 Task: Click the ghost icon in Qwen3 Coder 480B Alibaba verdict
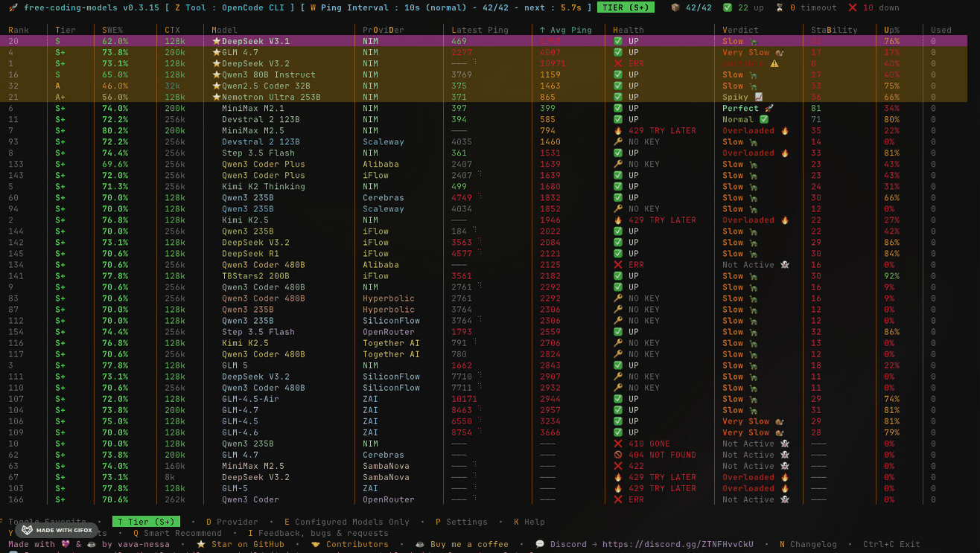785,264
